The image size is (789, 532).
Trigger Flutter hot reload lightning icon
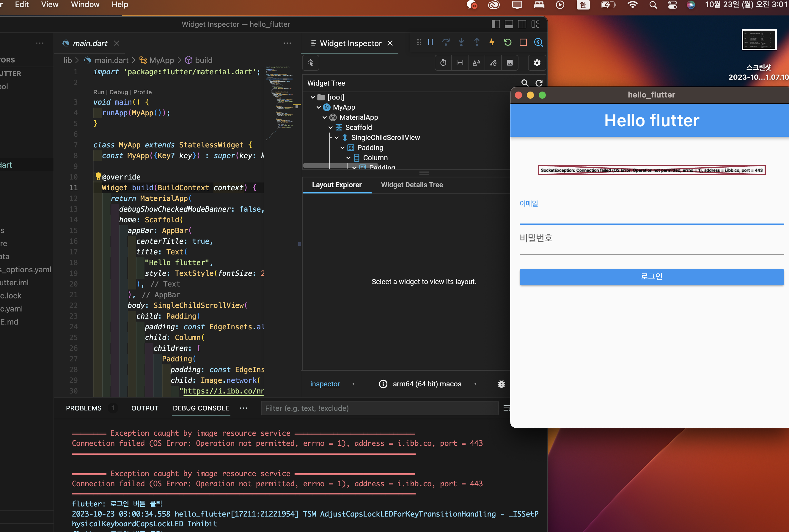(x=492, y=43)
